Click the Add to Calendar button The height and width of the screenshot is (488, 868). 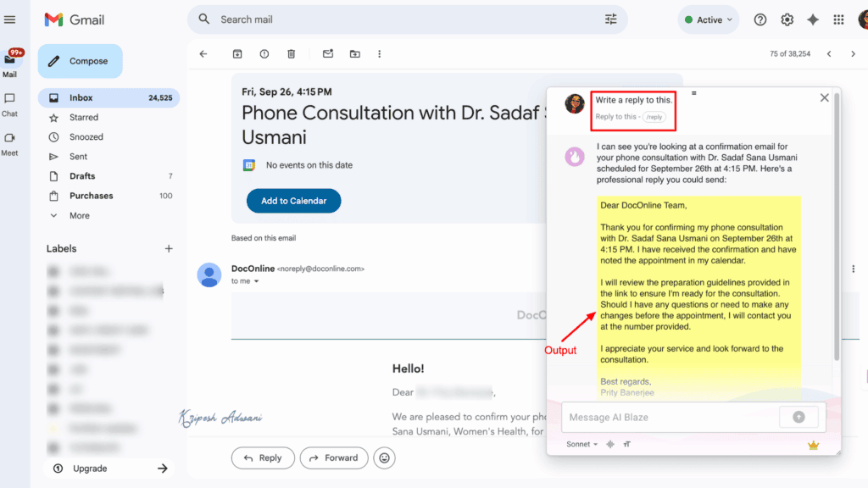click(x=293, y=201)
